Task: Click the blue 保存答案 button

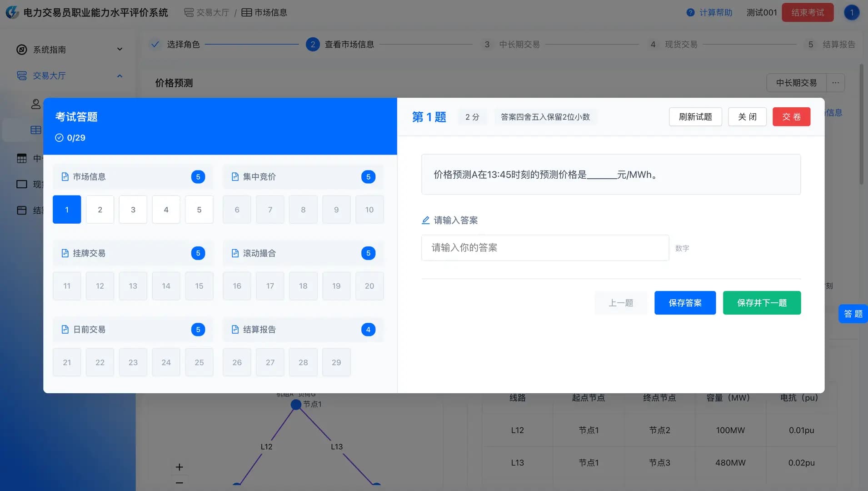Action: (x=685, y=303)
